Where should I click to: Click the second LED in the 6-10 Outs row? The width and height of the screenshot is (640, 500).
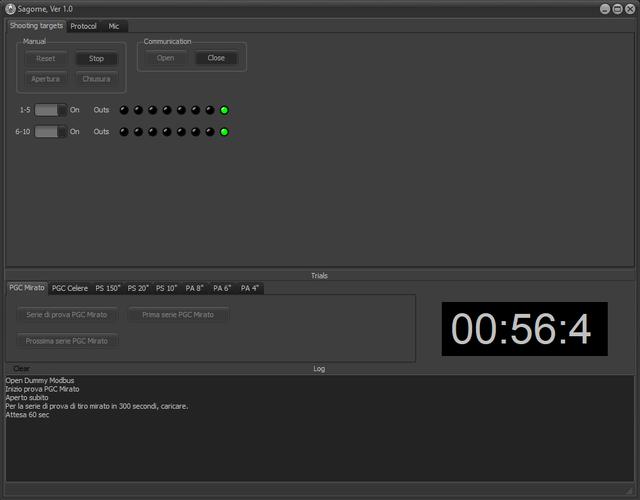138,132
